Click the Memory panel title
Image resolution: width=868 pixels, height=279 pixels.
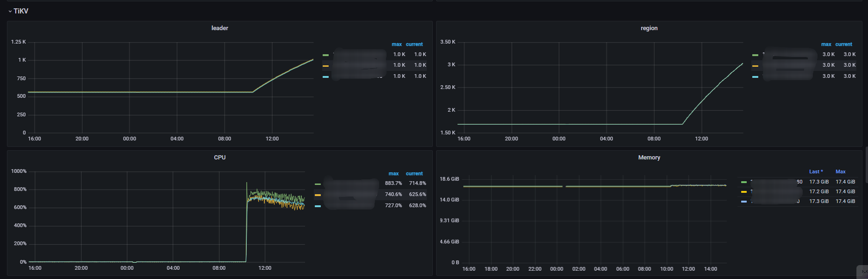649,158
